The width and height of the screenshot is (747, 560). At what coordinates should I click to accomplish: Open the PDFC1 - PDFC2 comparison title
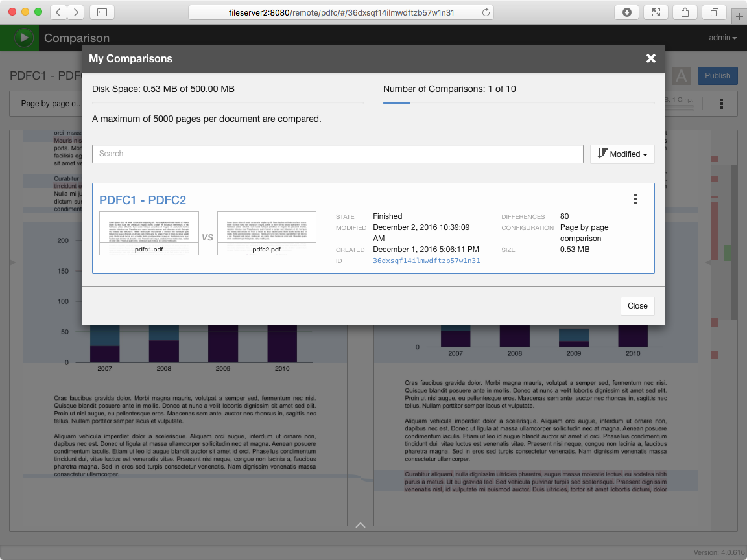(x=143, y=200)
